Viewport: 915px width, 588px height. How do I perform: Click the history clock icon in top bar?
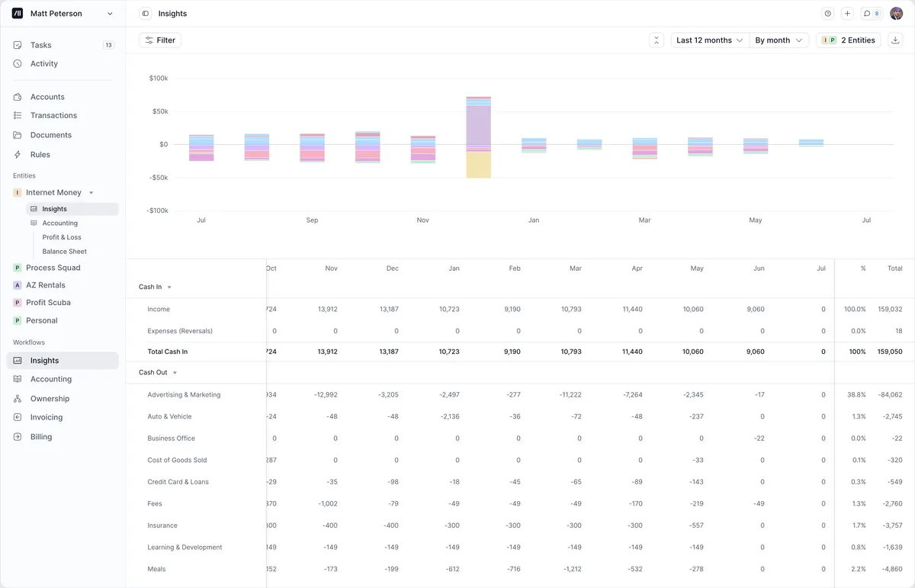pyautogui.click(x=828, y=14)
